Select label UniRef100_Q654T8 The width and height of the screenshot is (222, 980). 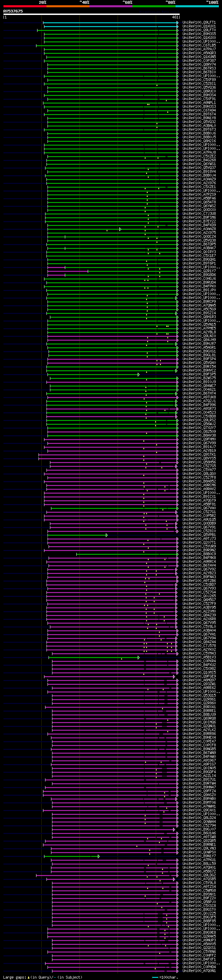(x=199, y=202)
